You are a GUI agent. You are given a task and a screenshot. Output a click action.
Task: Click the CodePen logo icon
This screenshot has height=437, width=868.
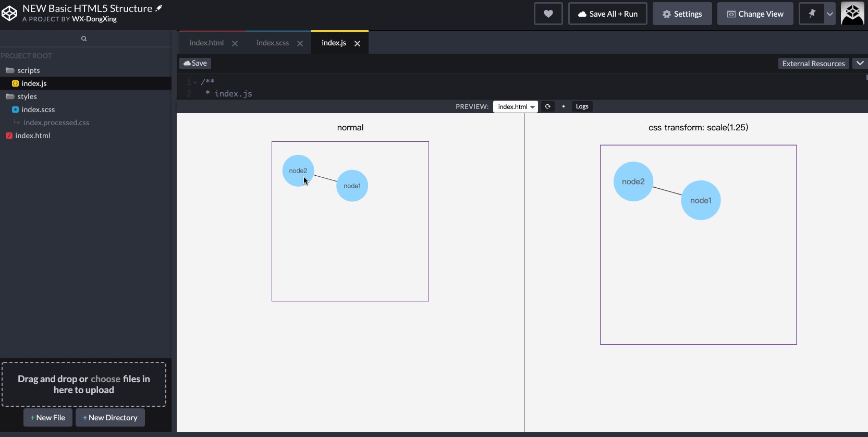pyautogui.click(x=9, y=14)
